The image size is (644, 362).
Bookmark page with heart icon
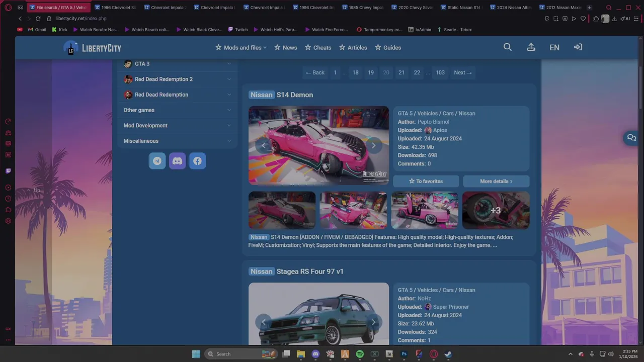pyautogui.click(x=583, y=19)
